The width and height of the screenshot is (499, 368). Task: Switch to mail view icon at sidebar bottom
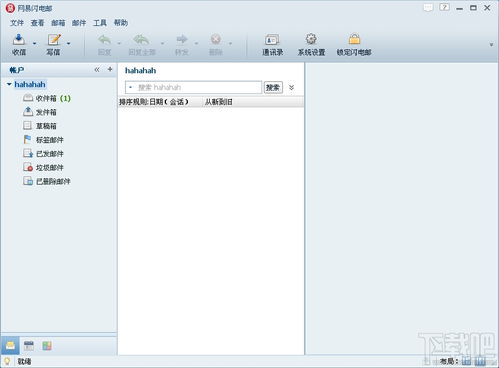(10, 346)
